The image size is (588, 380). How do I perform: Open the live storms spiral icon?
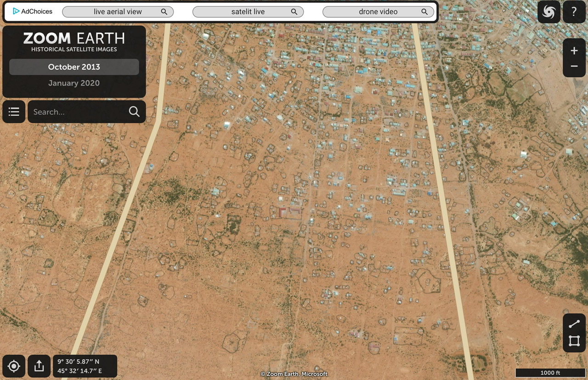click(x=548, y=12)
